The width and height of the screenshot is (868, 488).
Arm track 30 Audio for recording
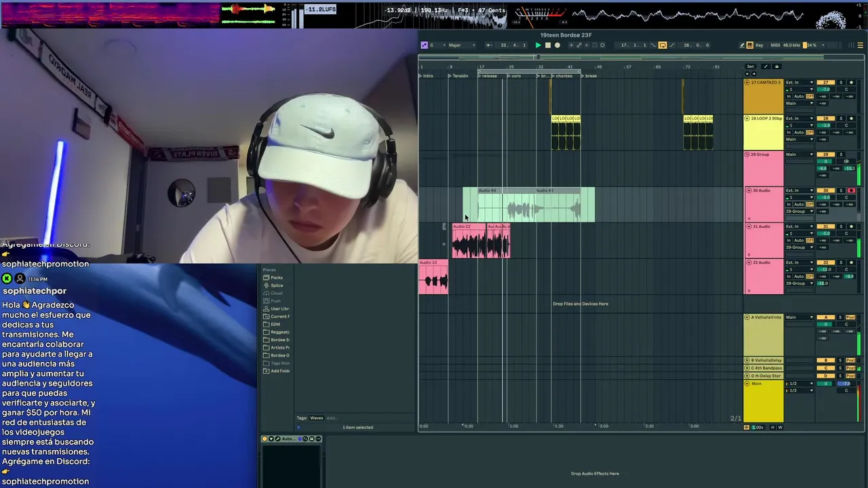[x=851, y=190]
